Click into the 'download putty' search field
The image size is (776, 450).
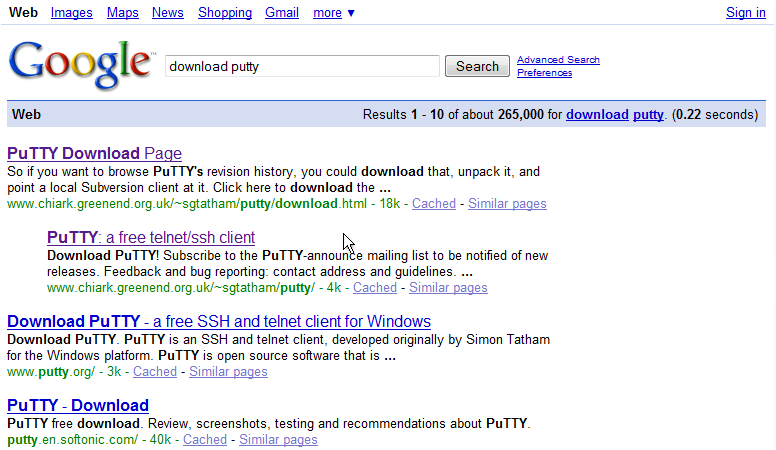[302, 66]
